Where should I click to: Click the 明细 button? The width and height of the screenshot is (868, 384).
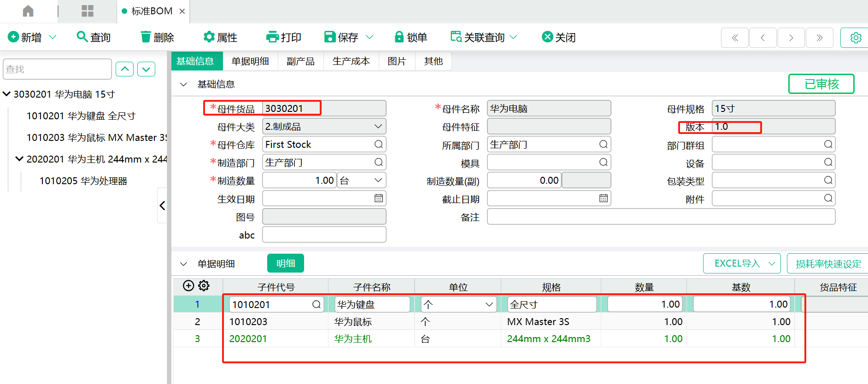(x=286, y=263)
